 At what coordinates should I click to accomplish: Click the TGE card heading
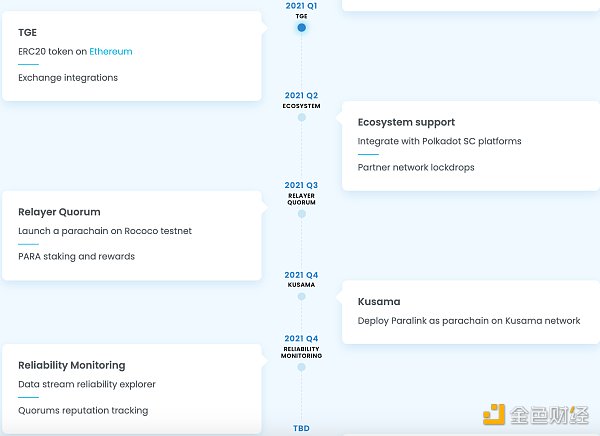[x=28, y=32]
